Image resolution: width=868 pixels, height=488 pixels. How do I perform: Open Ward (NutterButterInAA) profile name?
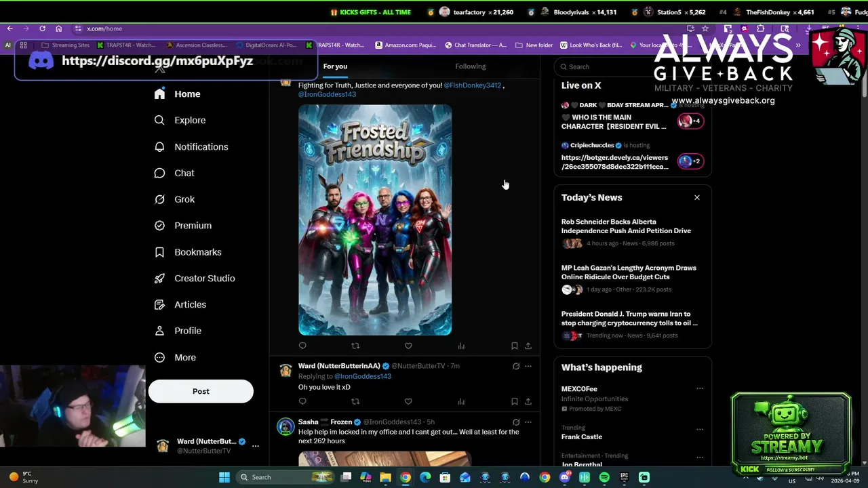click(x=339, y=366)
